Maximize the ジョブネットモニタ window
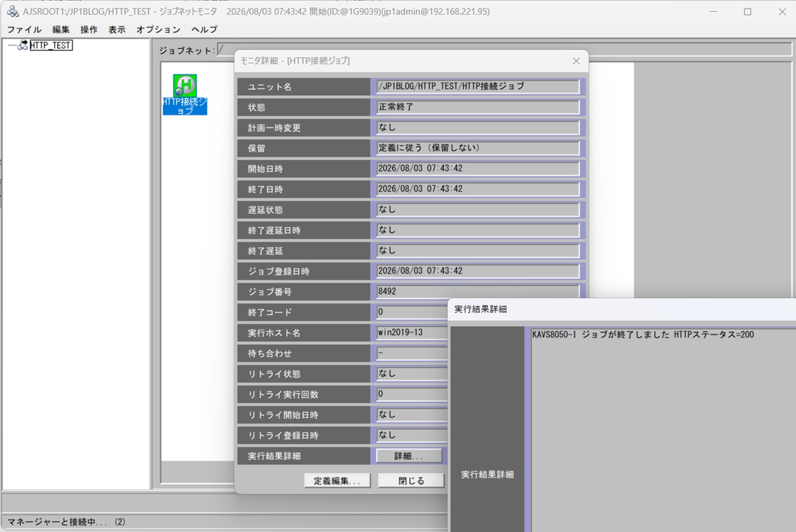This screenshot has width=796, height=532. 747,12
